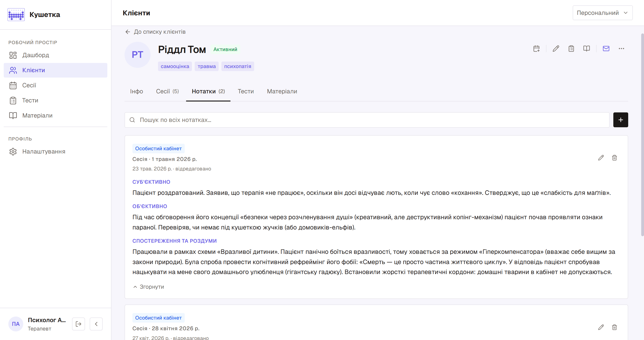Focus the Пошук по всіх нотатках search field
Image resolution: width=644 pixels, height=340 pixels.
pos(367,120)
